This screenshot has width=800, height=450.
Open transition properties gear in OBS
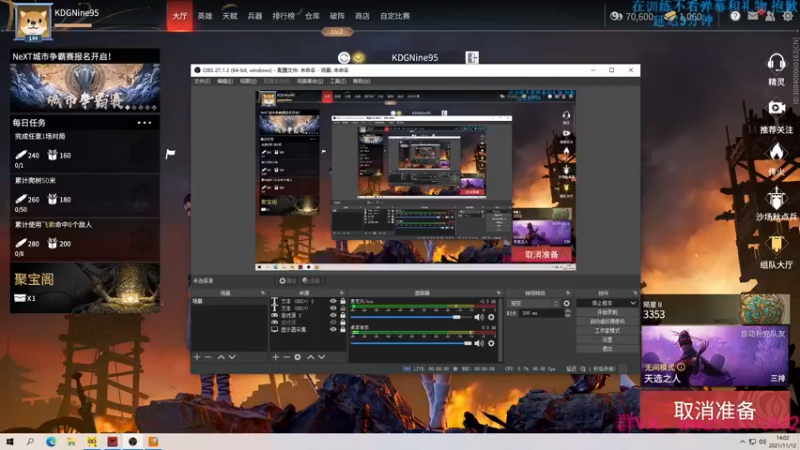tap(566, 303)
